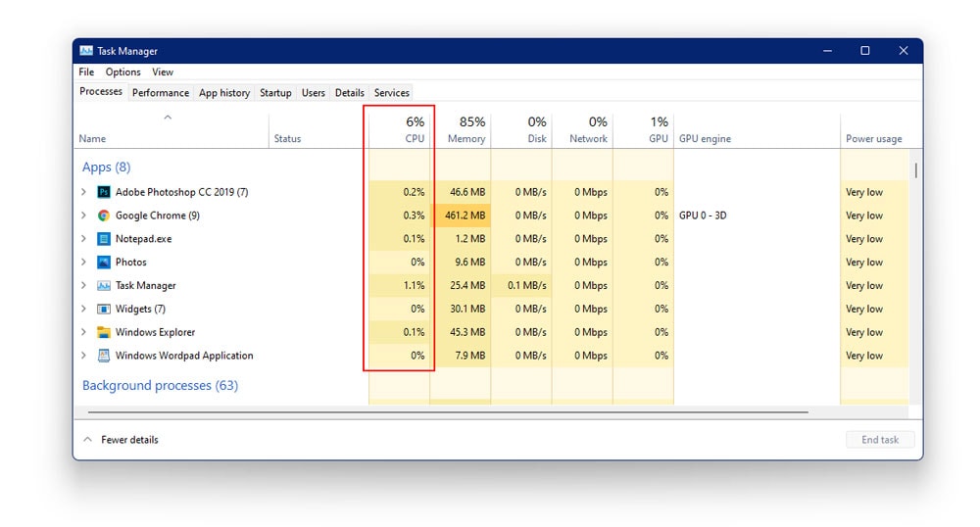Sort processes by Network column header

coord(582,130)
